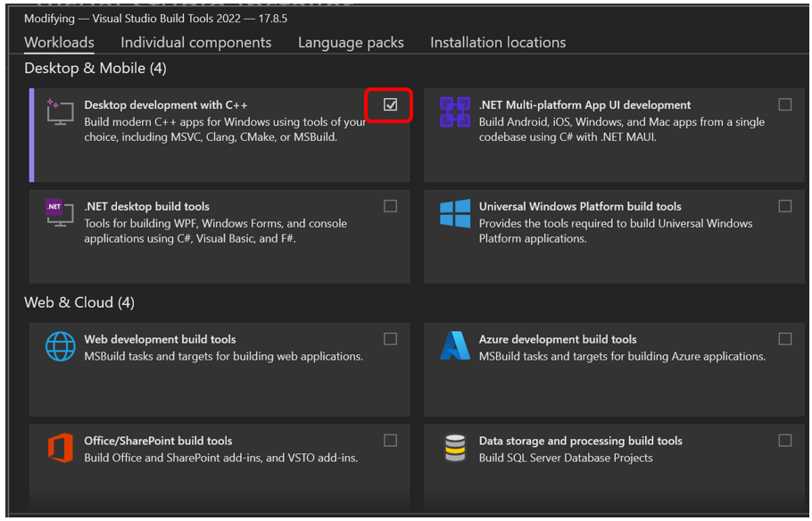Click the Universal Windows Platform Windows logo icon
This screenshot has height=521, width=812.
coord(455,214)
